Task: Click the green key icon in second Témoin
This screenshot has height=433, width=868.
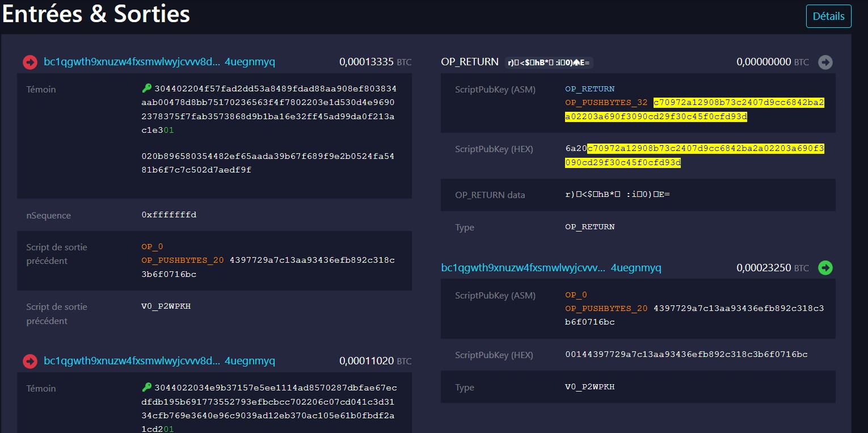Action: tap(147, 388)
